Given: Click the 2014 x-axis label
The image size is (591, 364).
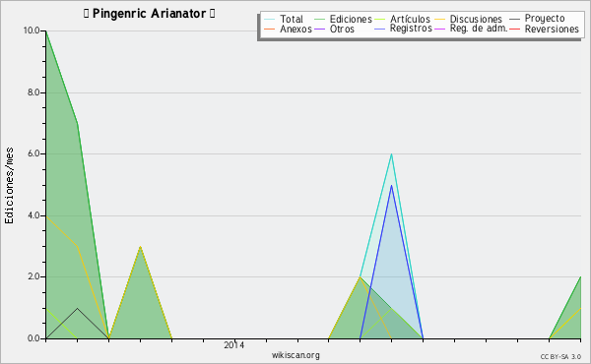Looking at the screenshot, I should tap(234, 344).
